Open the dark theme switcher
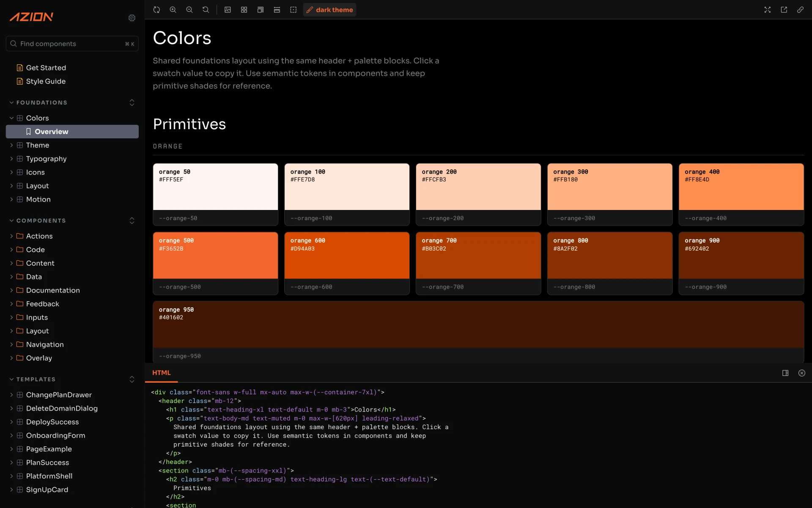Screen dimensions: 812x508 [329, 10]
